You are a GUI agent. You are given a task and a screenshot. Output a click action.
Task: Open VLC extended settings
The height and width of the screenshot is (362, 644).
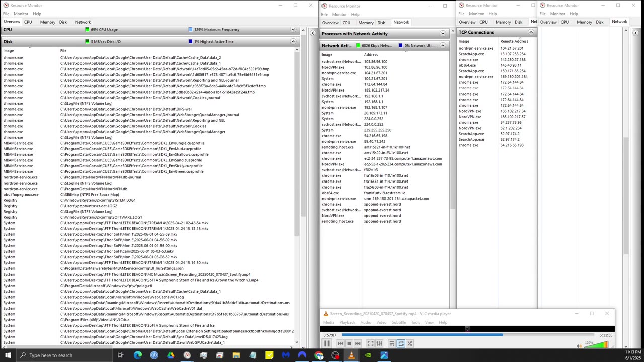379,344
